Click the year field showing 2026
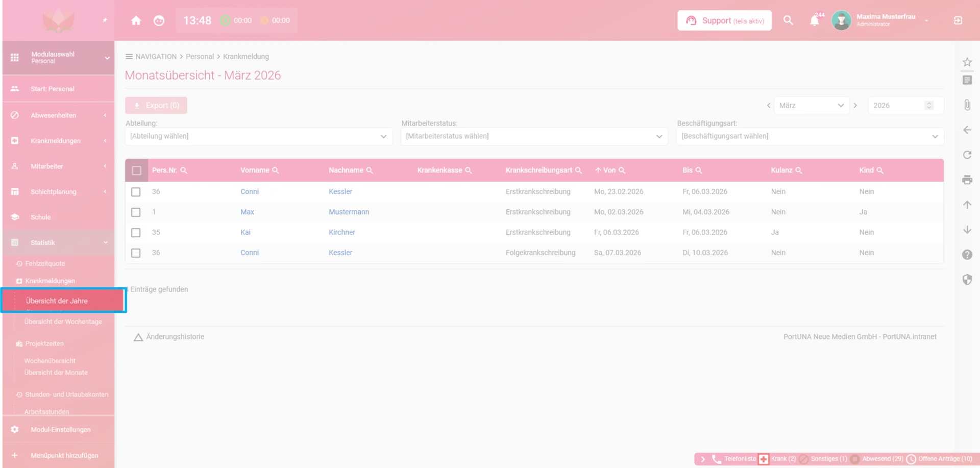The image size is (980, 468). (x=905, y=106)
